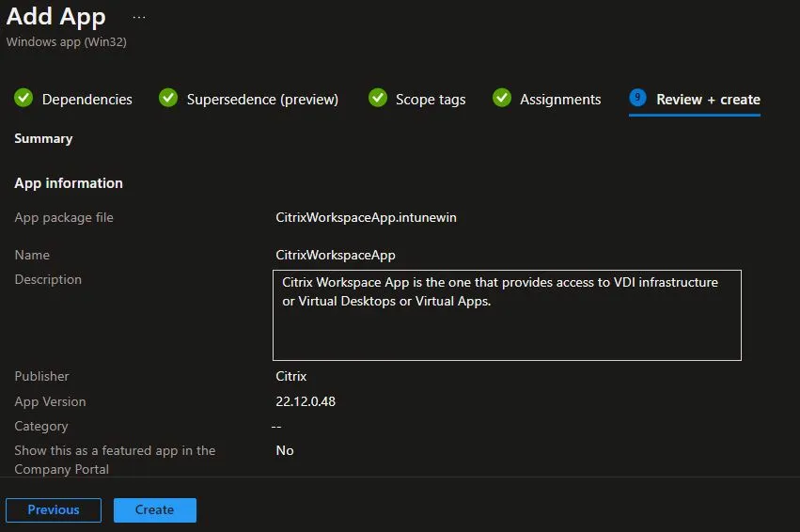The image size is (800, 532).
Task: Click the App Version label
Action: (x=50, y=401)
